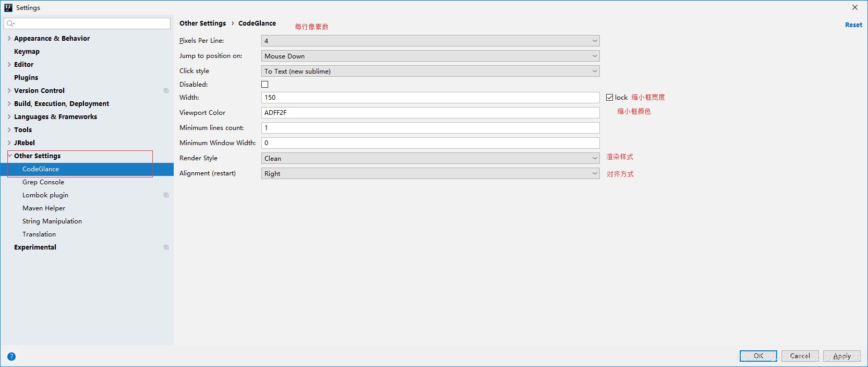Screen dimensions: 868x367
Task: Click Other Settings in the breadcrumb
Action: (x=203, y=23)
